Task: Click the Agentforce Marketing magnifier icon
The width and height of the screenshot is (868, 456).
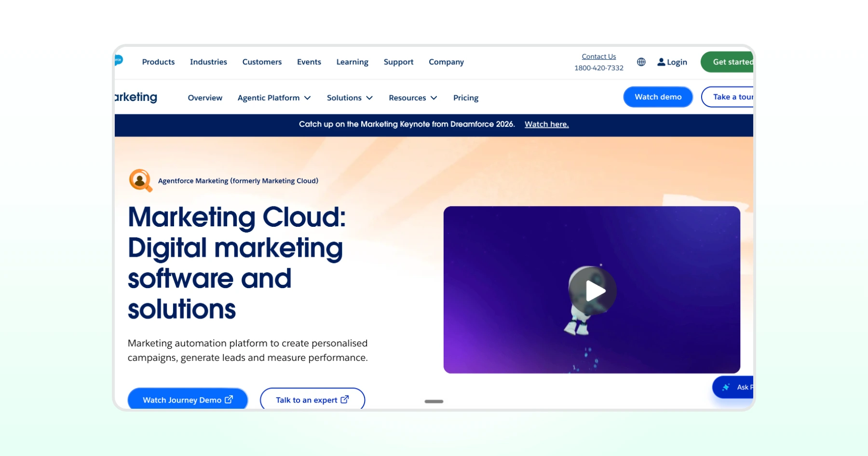Action: [x=140, y=180]
